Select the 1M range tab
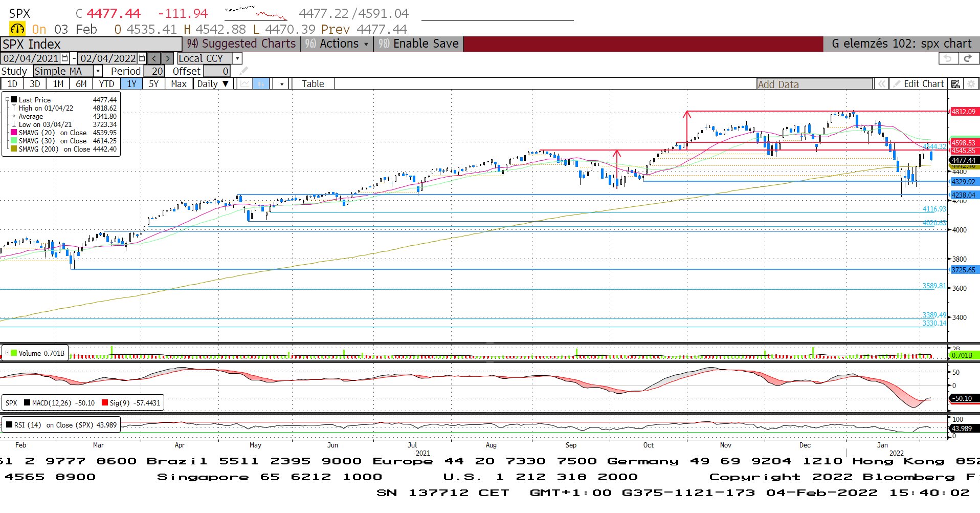 tap(58, 84)
